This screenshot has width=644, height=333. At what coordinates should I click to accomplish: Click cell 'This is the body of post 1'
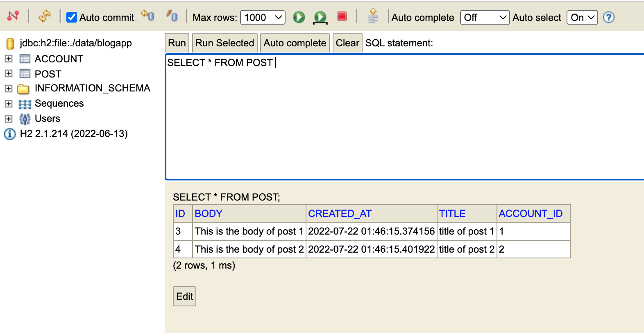(249, 231)
